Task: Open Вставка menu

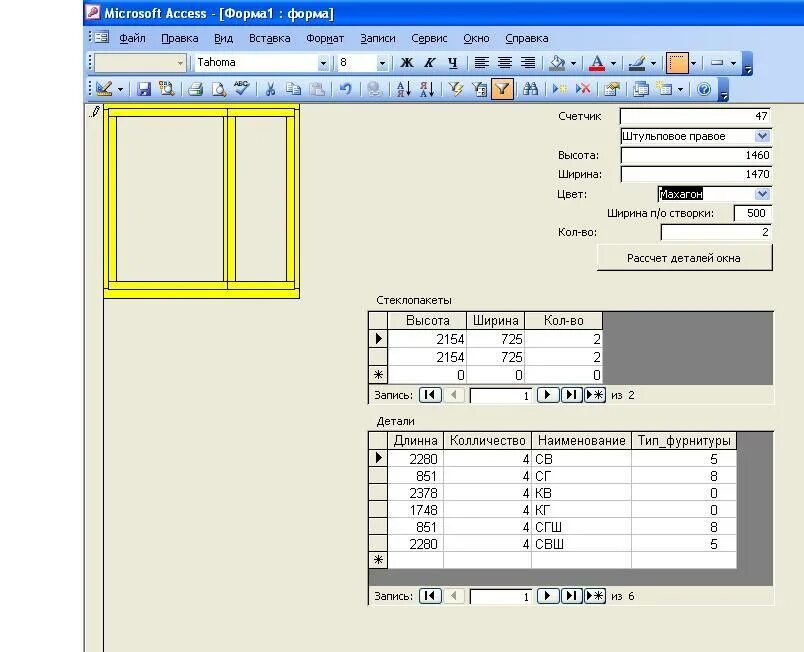Action: tap(270, 38)
